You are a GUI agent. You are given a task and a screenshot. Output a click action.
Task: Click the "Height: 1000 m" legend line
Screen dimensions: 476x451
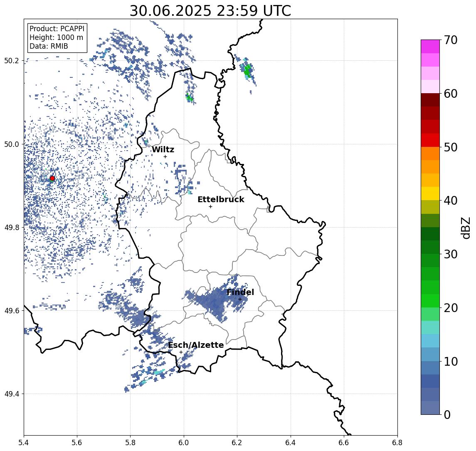tap(56, 38)
